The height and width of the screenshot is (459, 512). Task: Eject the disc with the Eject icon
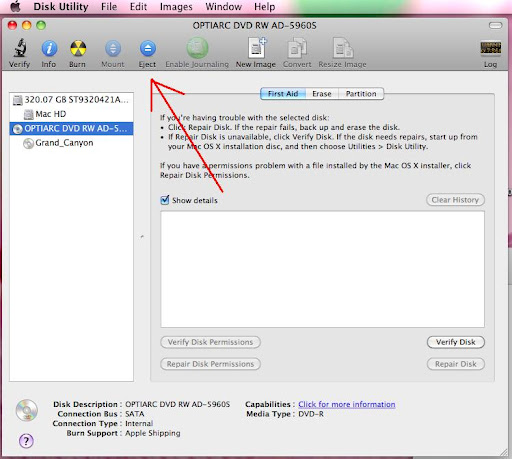coord(148,49)
